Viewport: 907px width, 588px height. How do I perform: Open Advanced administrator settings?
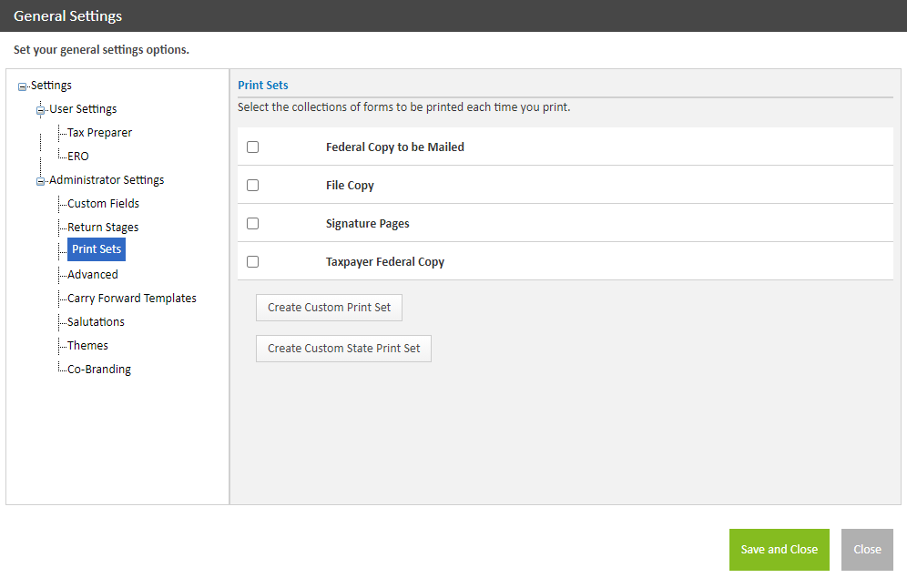click(93, 275)
